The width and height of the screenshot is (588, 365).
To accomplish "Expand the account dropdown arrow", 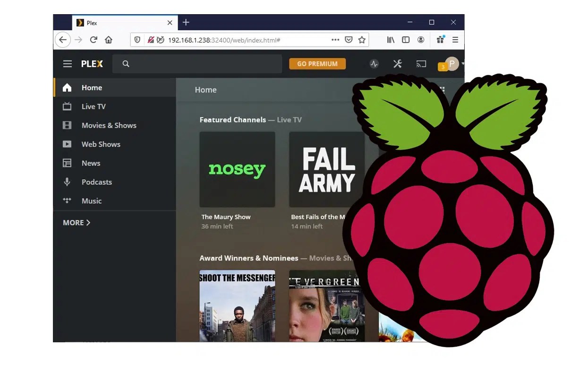I will point(463,64).
